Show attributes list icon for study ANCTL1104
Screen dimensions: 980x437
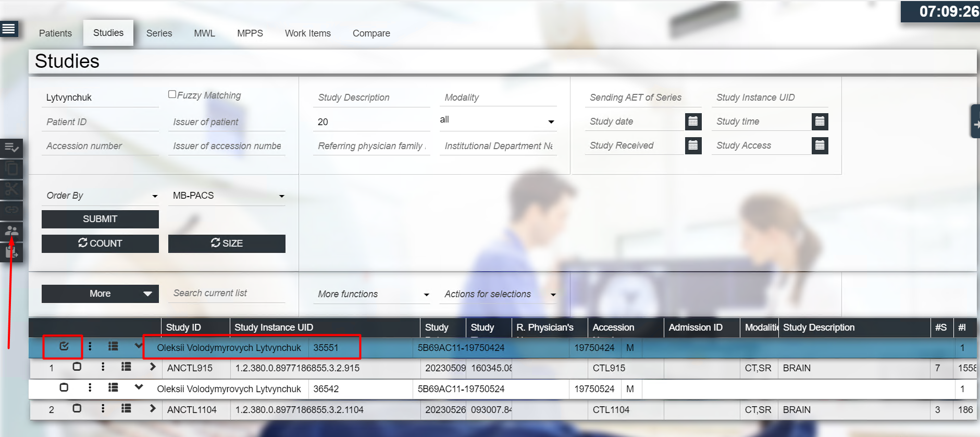point(126,409)
